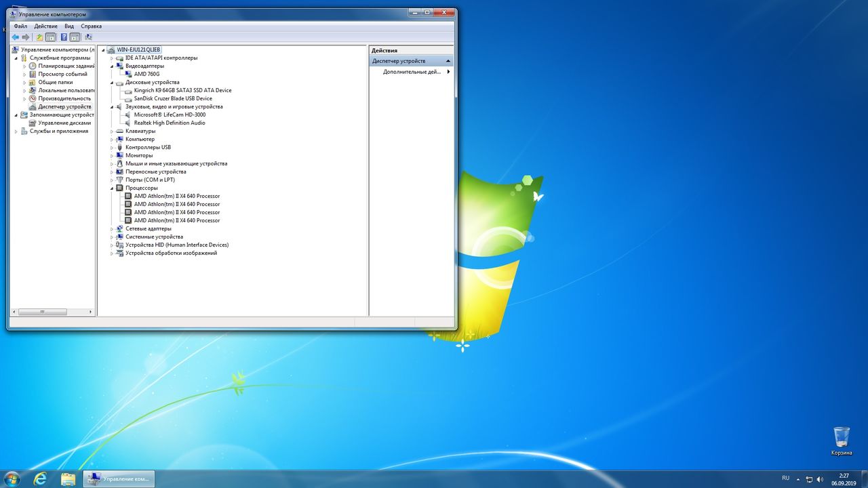Click the Порты (COM и LPT) icon
Image resolution: width=868 pixels, height=488 pixels.
click(120, 180)
